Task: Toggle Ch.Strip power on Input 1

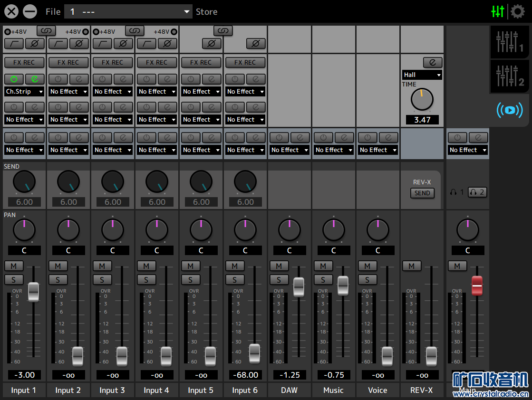Action: [14, 79]
